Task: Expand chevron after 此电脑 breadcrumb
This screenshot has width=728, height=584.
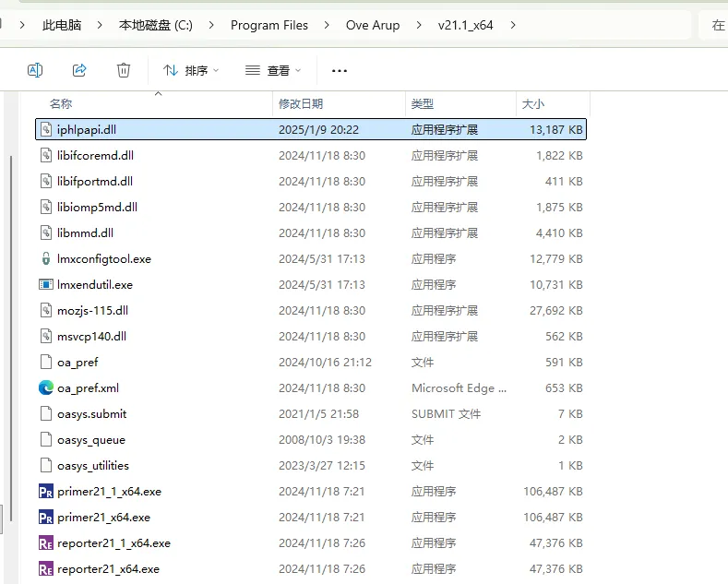Action: pyautogui.click(x=100, y=25)
